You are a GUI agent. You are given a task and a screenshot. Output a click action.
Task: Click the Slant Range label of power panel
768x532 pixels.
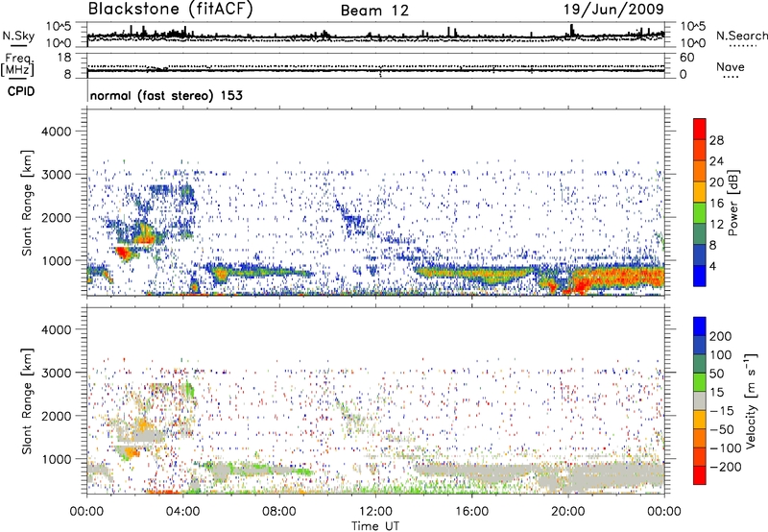point(27,203)
